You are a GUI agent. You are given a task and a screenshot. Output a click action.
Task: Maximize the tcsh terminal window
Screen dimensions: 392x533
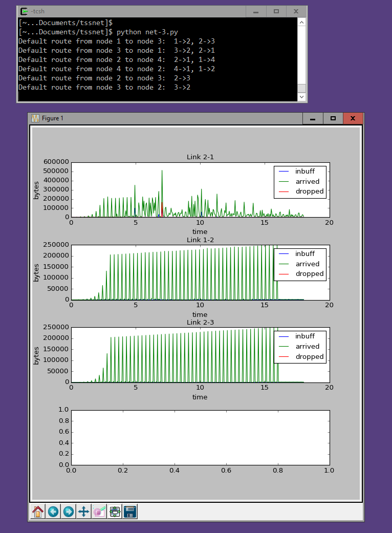(x=276, y=12)
